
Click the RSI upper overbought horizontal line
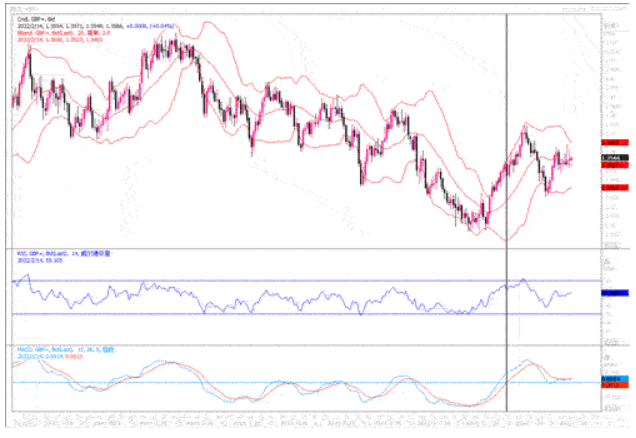click(x=300, y=280)
